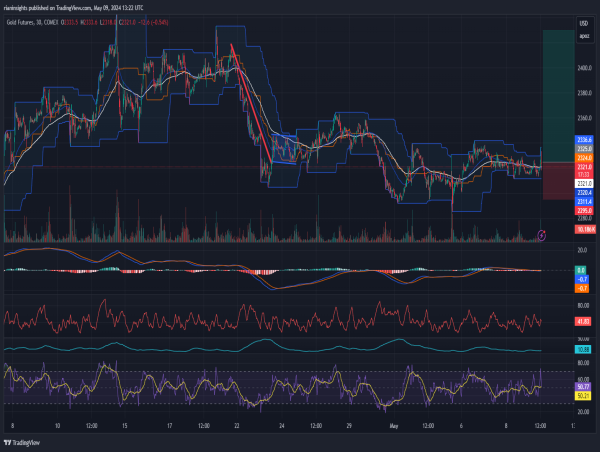Click the 'May' label on the time axis

point(393,426)
